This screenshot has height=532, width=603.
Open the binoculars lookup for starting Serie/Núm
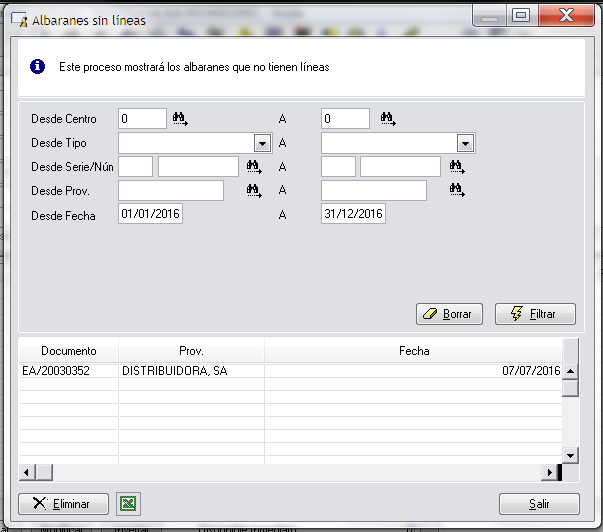254,167
